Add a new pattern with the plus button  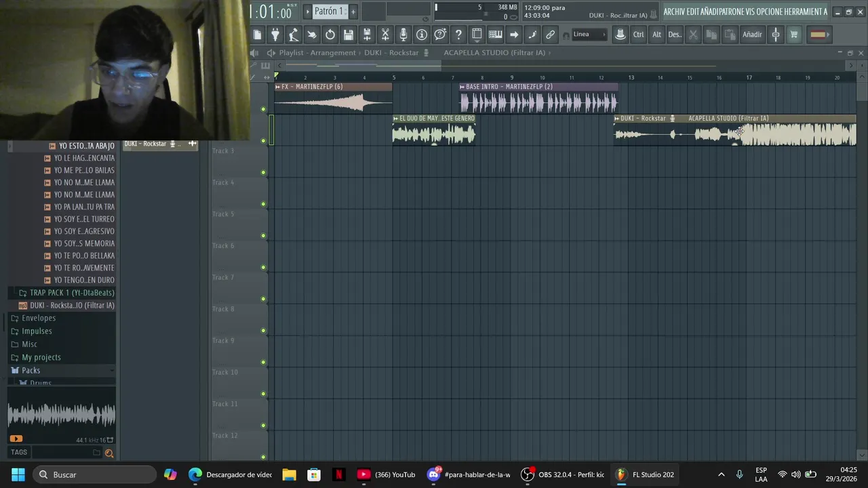click(x=353, y=12)
